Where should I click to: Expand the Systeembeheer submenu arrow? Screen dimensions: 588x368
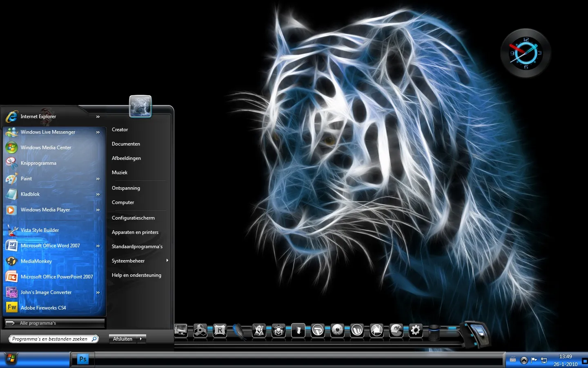(x=167, y=260)
